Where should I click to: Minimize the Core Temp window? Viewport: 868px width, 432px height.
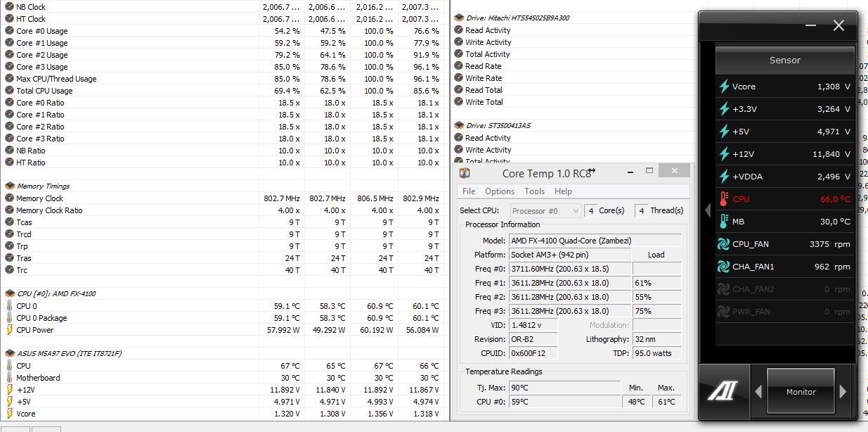[x=630, y=171]
